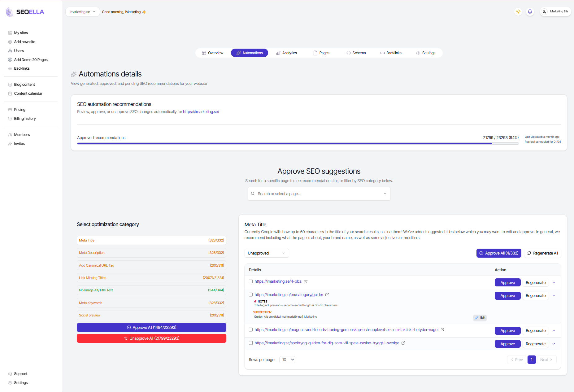574x392 pixels.
Task: Switch to the Analytics tab
Action: tap(286, 53)
